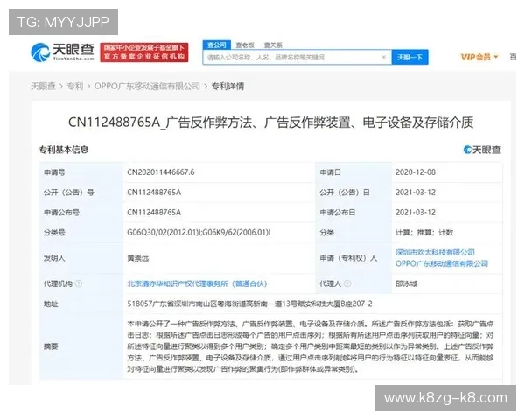525x420 pixels.
Task: Open the OPPO广东移动通信有限公司 breadcrumb link
Action: pyautogui.click(x=147, y=86)
